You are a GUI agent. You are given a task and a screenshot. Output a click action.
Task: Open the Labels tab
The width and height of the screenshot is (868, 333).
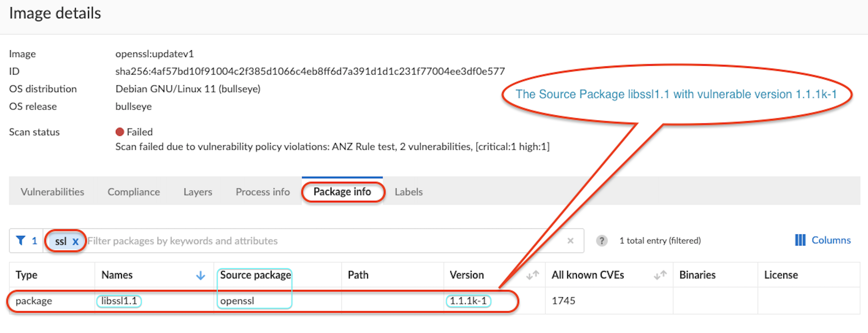408,192
